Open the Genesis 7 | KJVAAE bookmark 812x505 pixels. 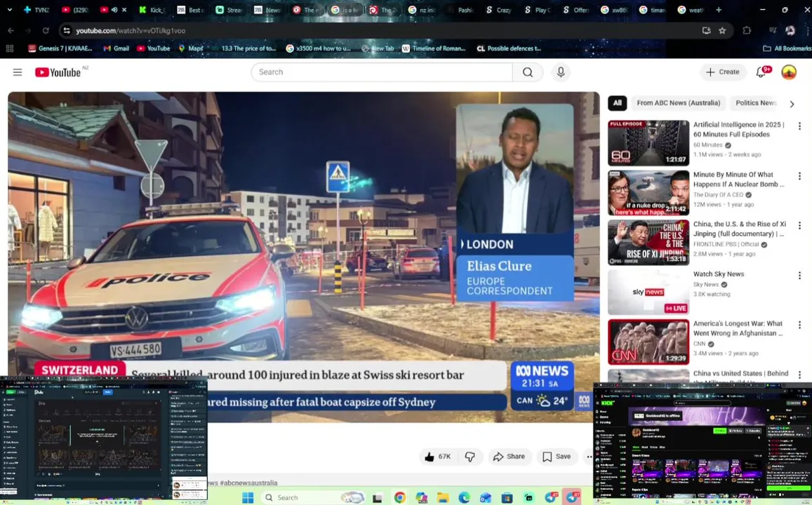tap(60, 48)
